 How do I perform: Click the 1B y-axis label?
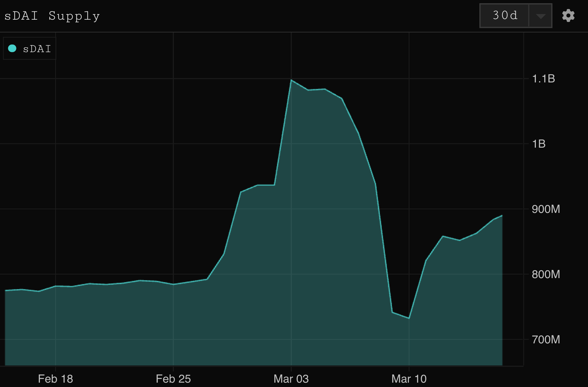[539, 144]
